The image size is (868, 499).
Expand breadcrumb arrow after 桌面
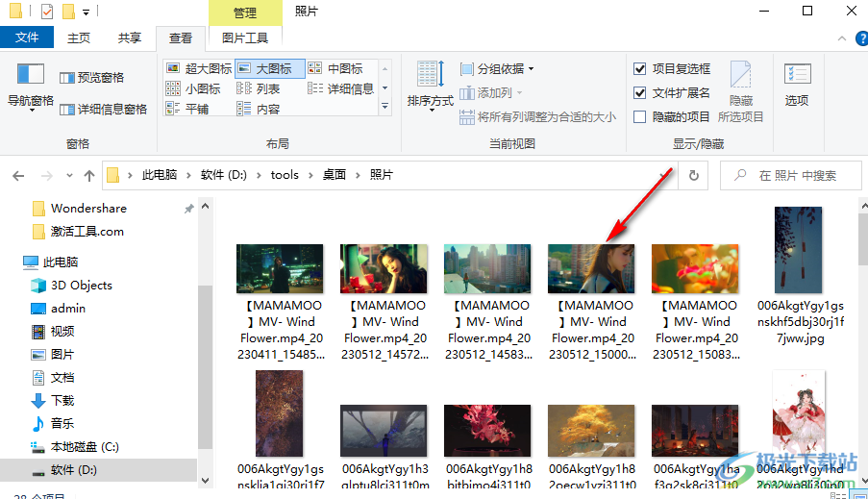[358, 176]
